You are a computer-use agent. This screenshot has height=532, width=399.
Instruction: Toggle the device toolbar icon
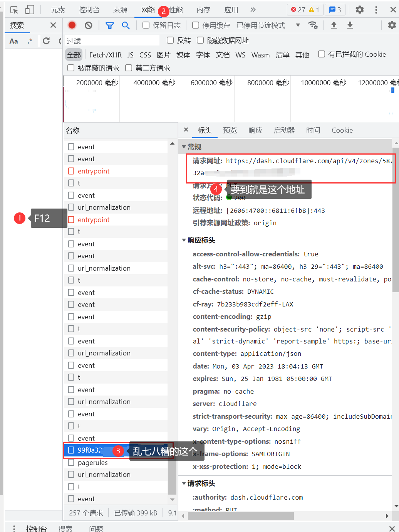[30, 10]
